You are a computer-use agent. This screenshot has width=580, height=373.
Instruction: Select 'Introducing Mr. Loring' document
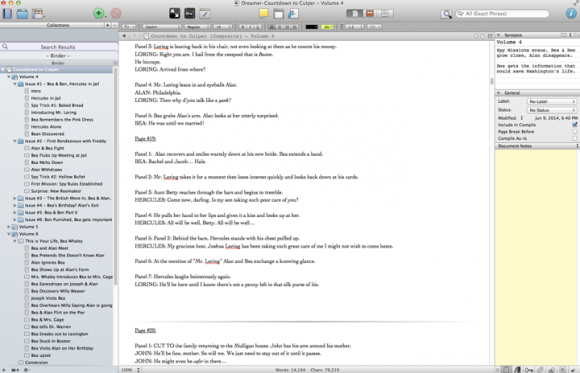coord(54,112)
